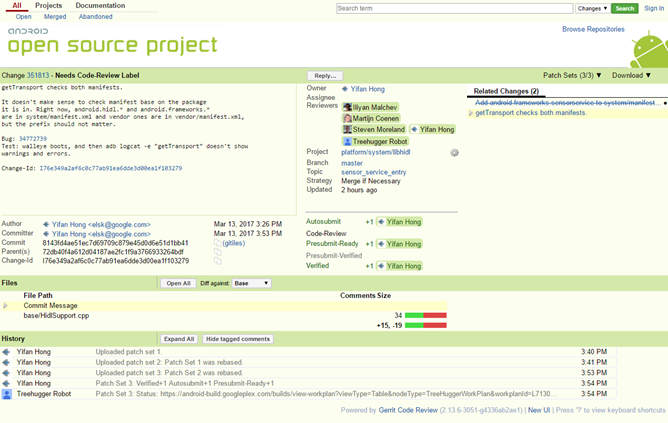Click Martijn Coenen's reviewer avatar

(348, 118)
